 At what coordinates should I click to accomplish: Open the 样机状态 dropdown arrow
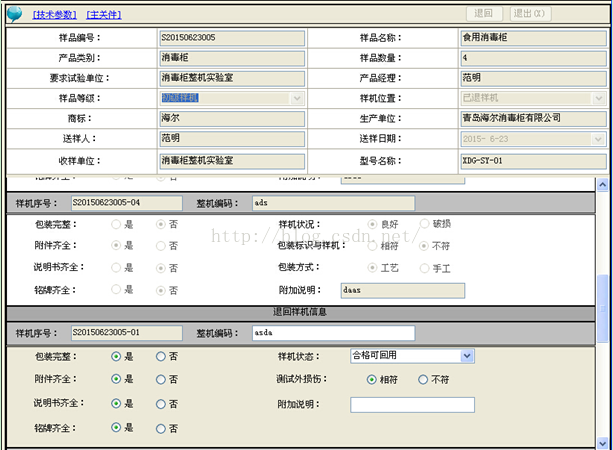point(467,356)
